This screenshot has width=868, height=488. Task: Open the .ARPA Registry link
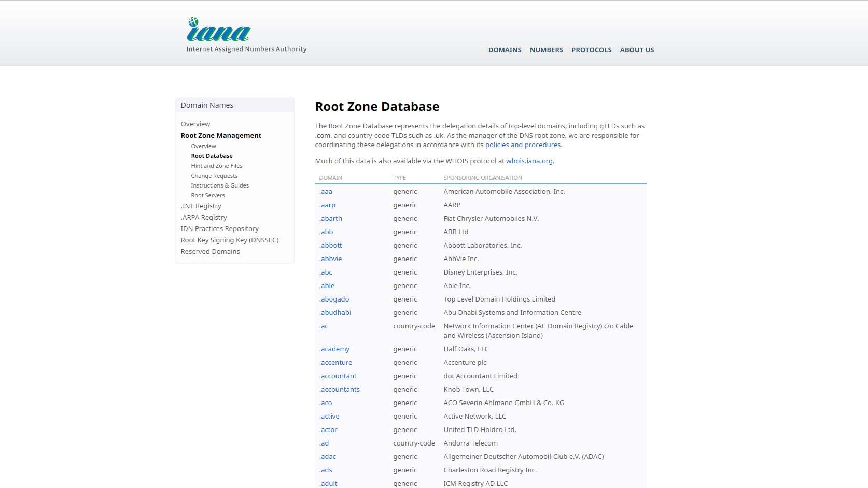(203, 218)
